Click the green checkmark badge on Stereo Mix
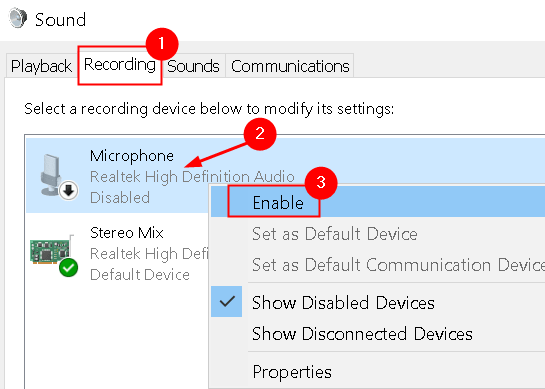The height and width of the screenshot is (389, 545). [x=68, y=268]
